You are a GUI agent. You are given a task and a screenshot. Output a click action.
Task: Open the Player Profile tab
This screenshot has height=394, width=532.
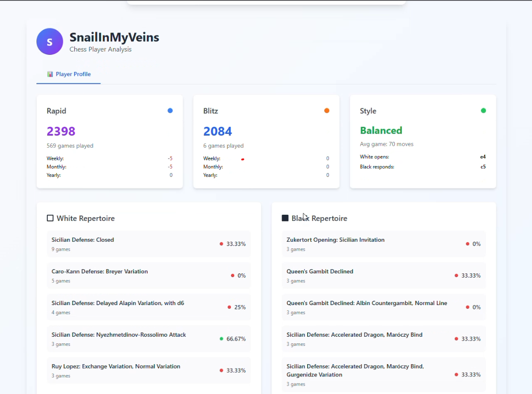point(69,74)
